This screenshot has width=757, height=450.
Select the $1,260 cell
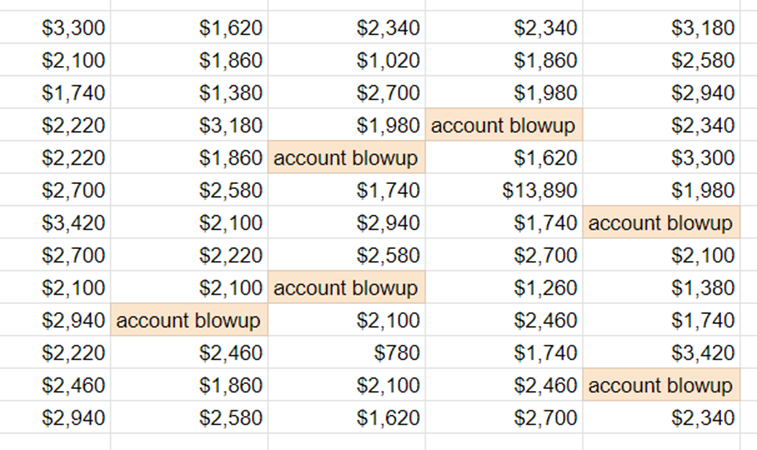click(504, 288)
